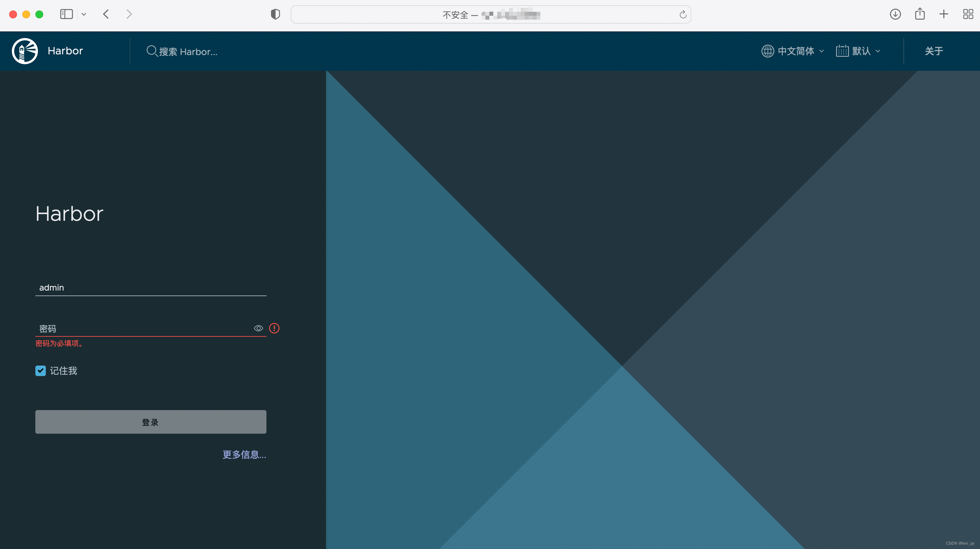Click the Safari share icon

click(x=919, y=14)
